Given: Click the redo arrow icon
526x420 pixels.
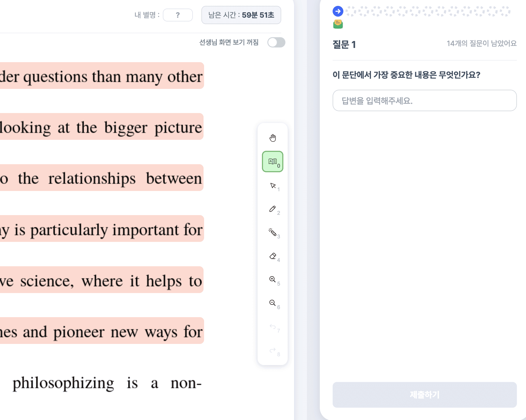Looking at the screenshot, I should 272,350.
